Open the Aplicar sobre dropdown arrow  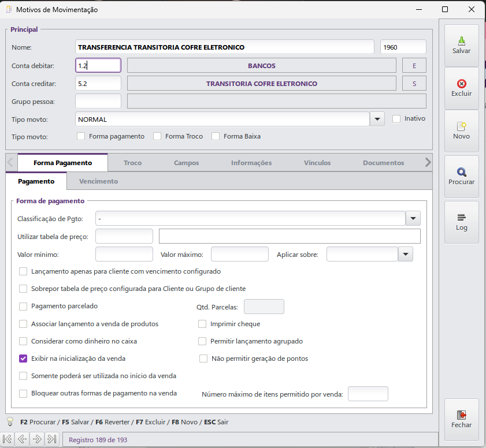click(x=406, y=254)
